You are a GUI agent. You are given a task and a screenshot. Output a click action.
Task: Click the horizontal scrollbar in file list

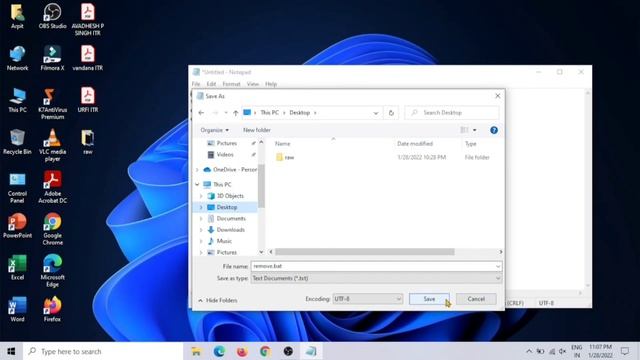coord(364,252)
